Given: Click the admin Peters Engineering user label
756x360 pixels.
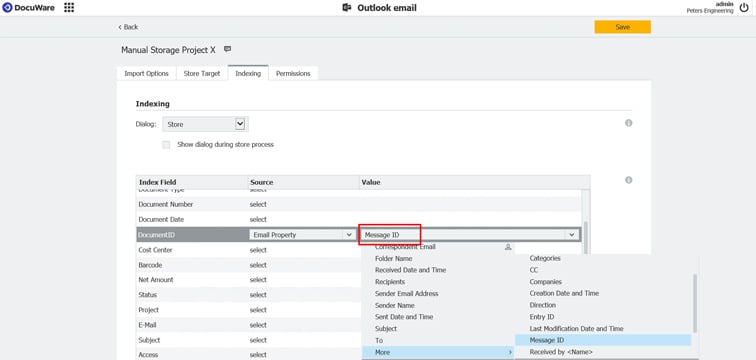Looking at the screenshot, I should (710, 7).
